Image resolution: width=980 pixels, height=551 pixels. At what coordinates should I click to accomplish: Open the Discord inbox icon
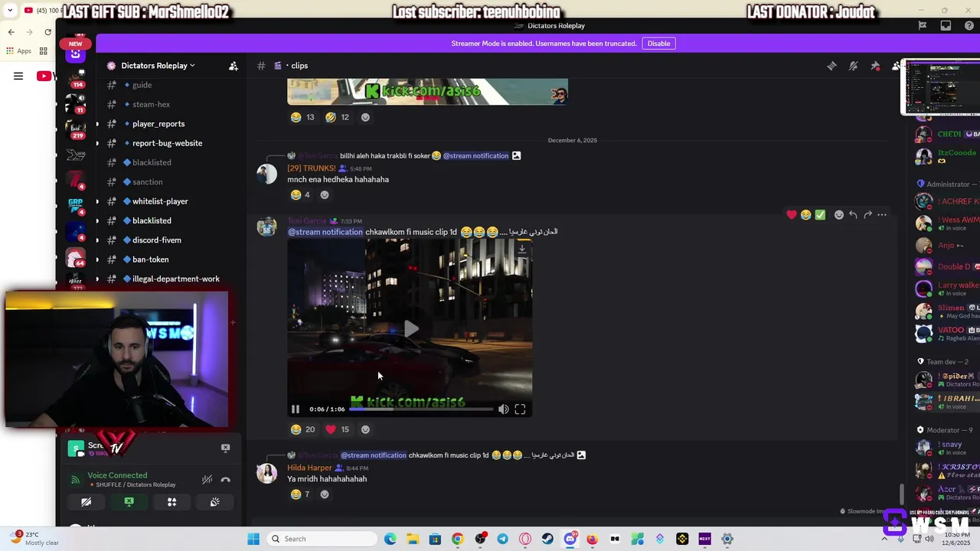coord(946,25)
